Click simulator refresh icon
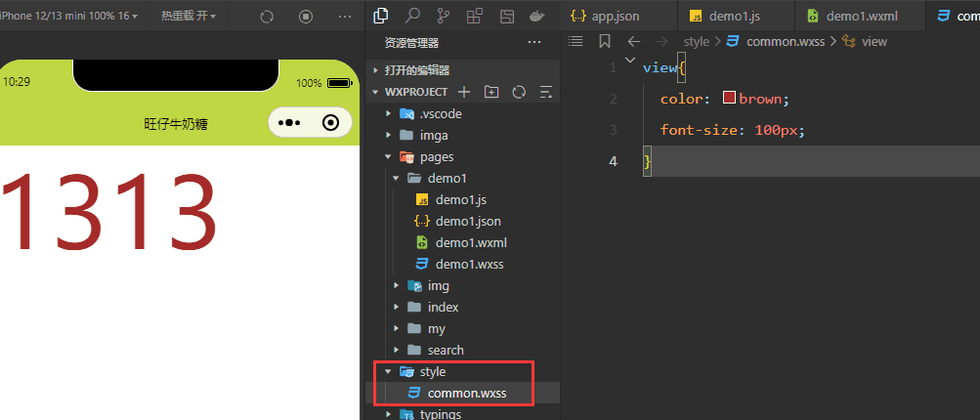The width and height of the screenshot is (980, 420). [x=268, y=17]
